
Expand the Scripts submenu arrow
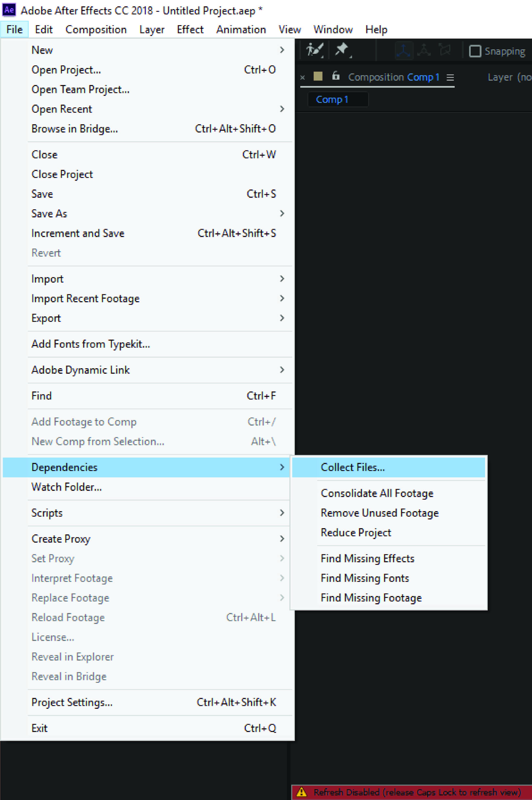tap(282, 513)
